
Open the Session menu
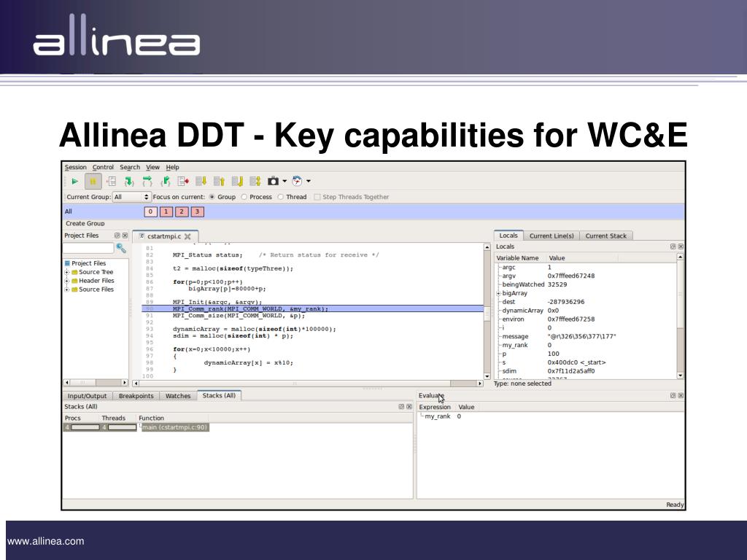point(76,167)
